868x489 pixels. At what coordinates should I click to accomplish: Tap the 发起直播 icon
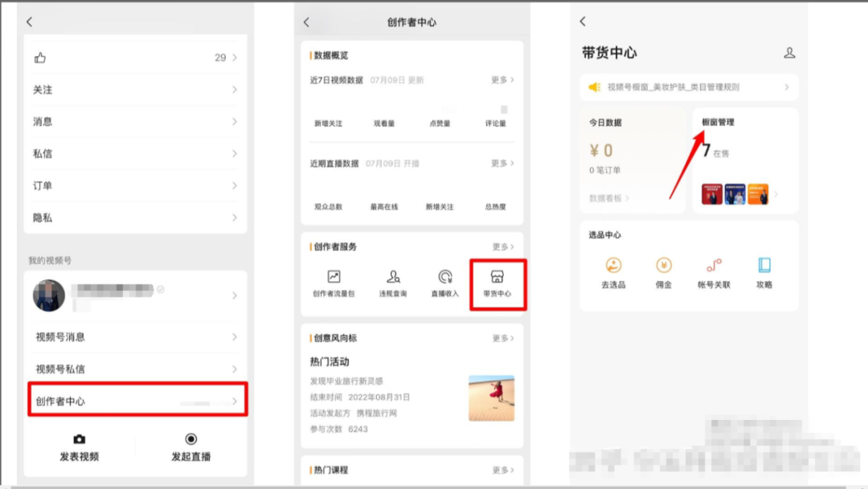point(190,437)
